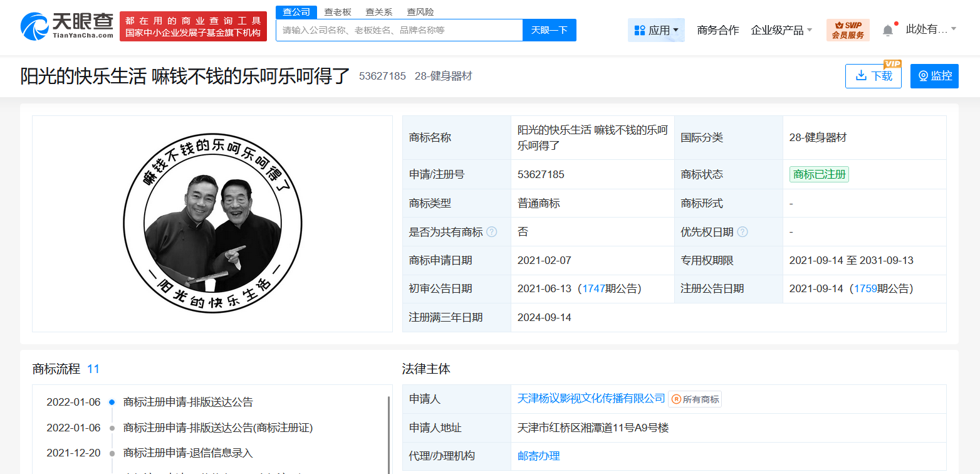Switch to the 查老板 tab
This screenshot has height=474, width=980.
[338, 12]
